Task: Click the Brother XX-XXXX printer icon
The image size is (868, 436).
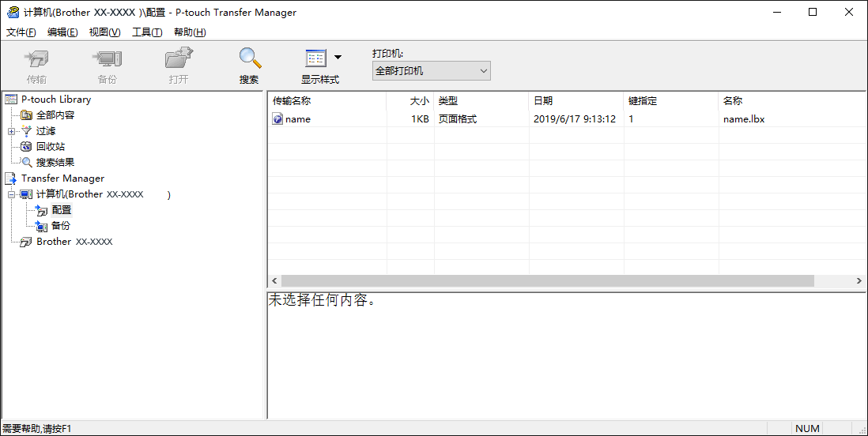Action: pyautogui.click(x=26, y=242)
